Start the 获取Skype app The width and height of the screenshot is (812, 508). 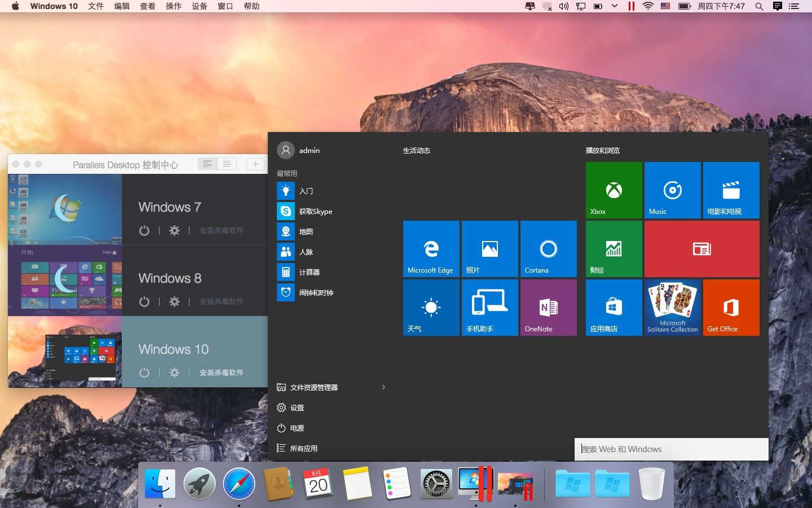[x=314, y=211]
